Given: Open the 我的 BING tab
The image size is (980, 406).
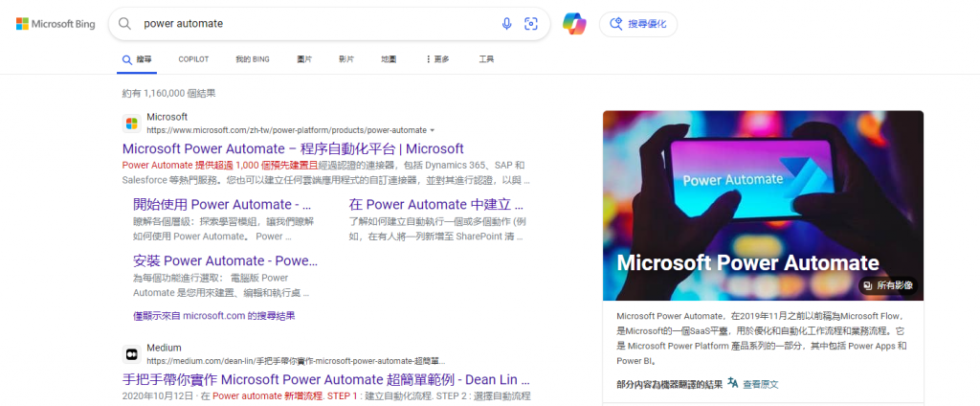Looking at the screenshot, I should click(253, 59).
